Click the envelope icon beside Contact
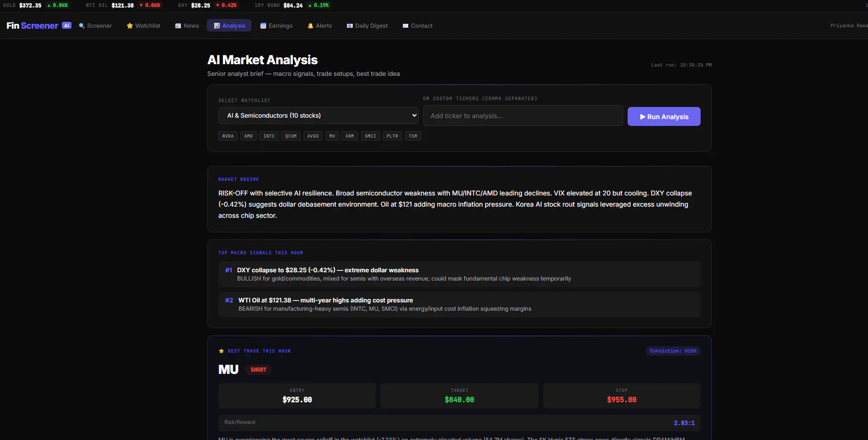This screenshot has height=440, width=868. coord(405,26)
